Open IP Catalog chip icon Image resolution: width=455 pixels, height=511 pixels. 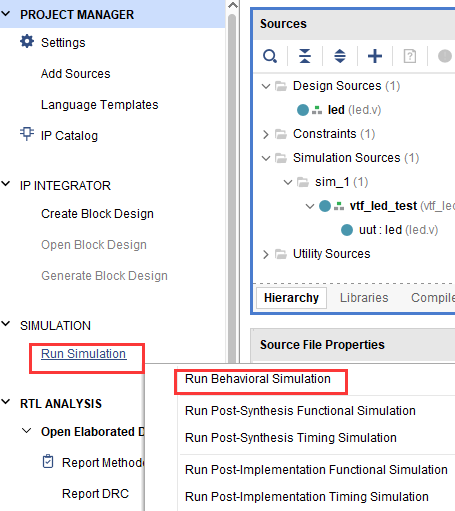coord(27,134)
